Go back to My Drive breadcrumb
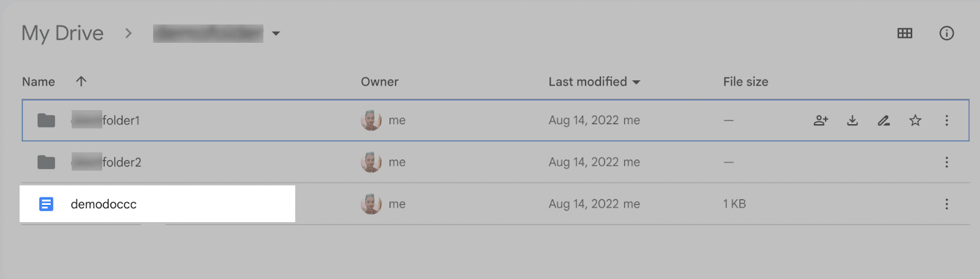Viewport: 980px width, 279px height. coord(62,33)
